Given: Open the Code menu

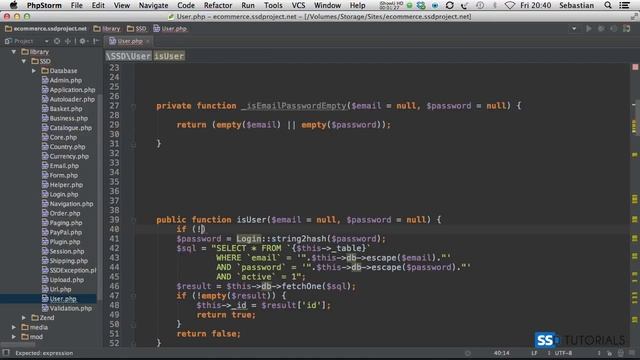Looking at the screenshot, I should [186, 5].
